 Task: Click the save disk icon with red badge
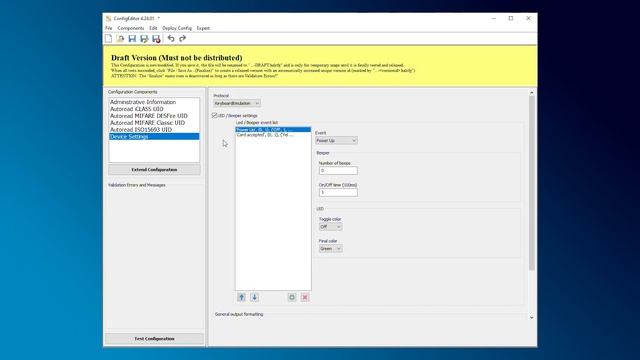point(156,38)
